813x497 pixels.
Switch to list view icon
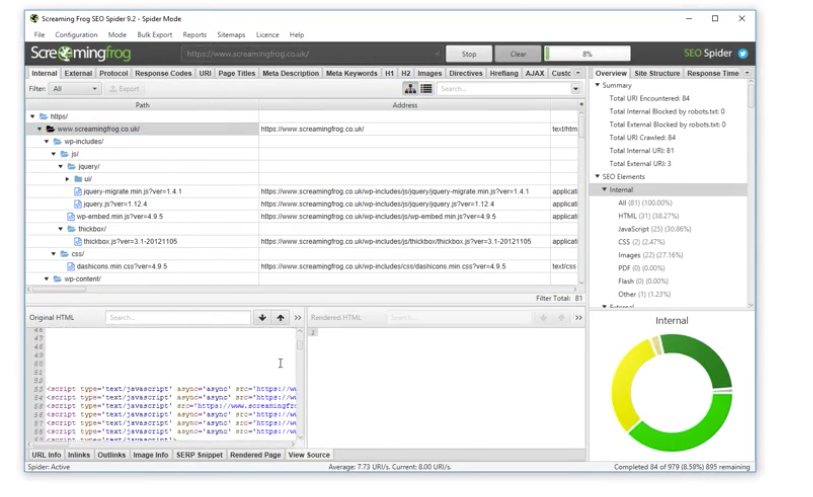(426, 89)
